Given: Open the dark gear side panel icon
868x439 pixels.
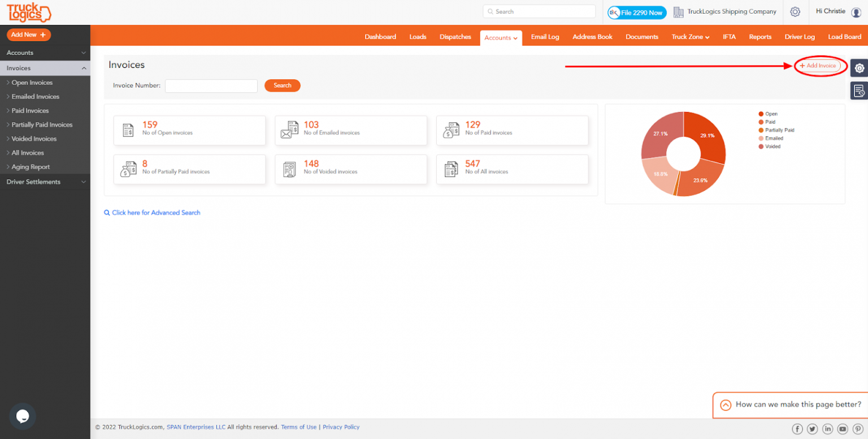Looking at the screenshot, I should click(859, 68).
